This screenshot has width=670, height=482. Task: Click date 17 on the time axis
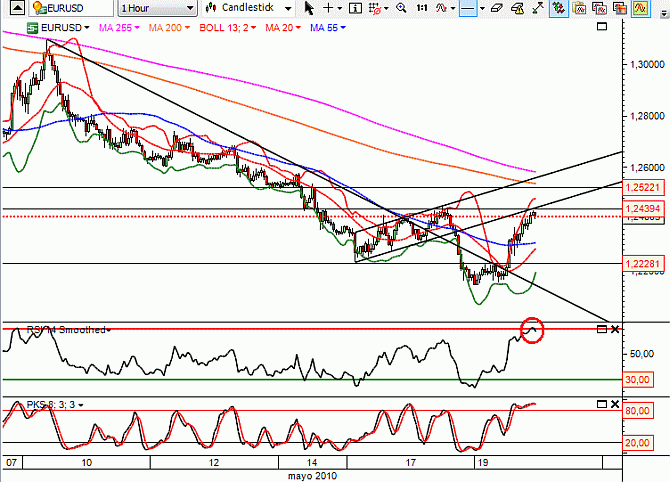point(410,463)
